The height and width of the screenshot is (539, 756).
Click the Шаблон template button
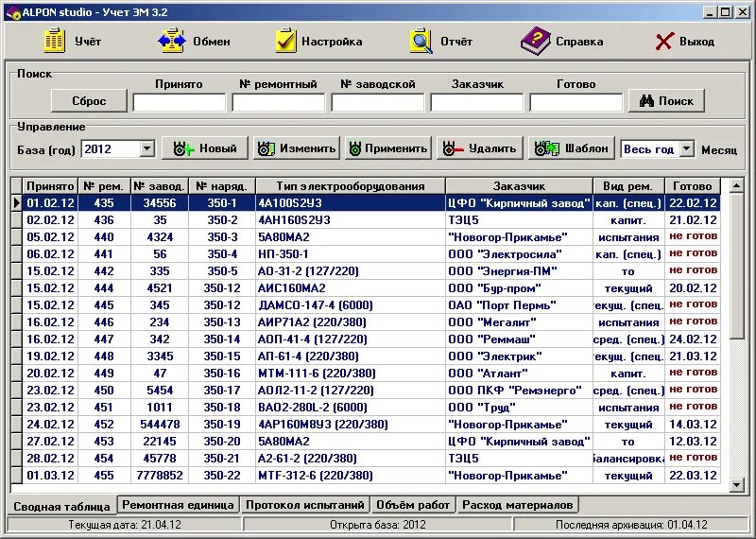572,148
